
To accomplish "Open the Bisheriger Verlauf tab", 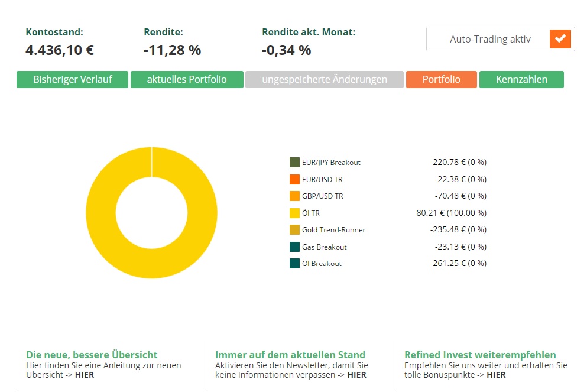I will (72, 79).
